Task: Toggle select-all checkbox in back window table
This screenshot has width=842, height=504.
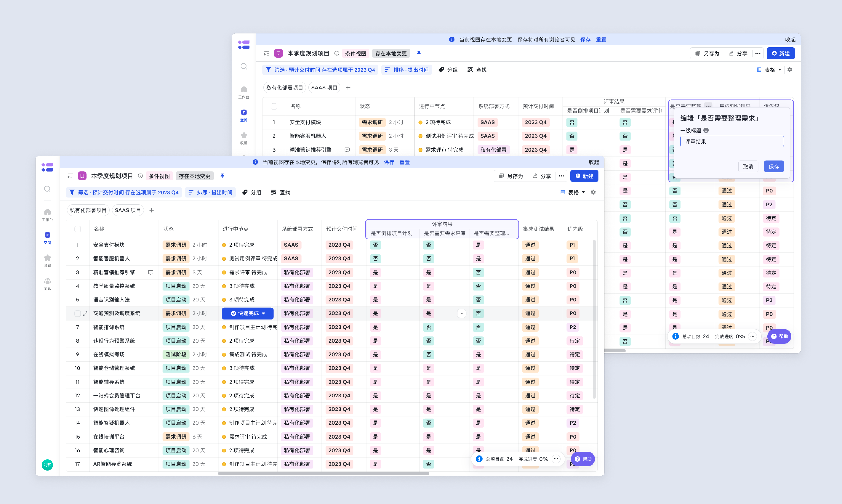Action: [x=274, y=106]
